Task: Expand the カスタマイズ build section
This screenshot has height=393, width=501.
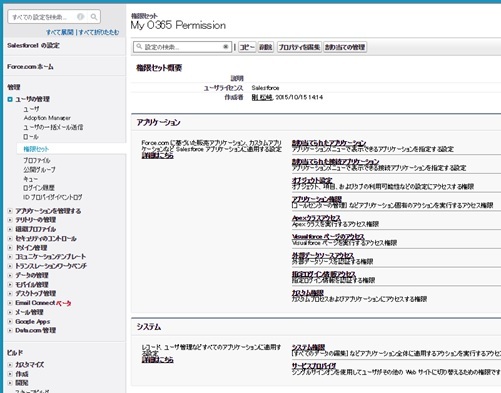Action: click(x=10, y=365)
